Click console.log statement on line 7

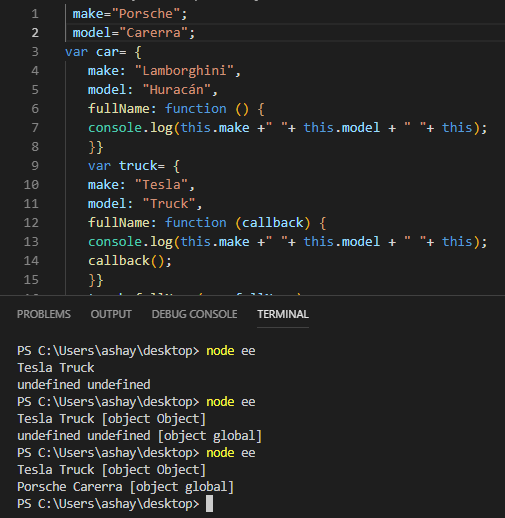(288, 128)
